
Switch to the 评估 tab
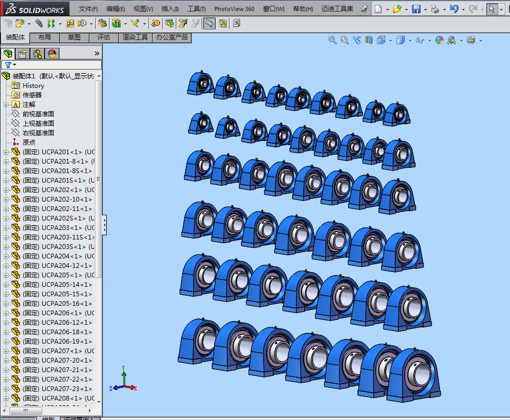[104, 37]
